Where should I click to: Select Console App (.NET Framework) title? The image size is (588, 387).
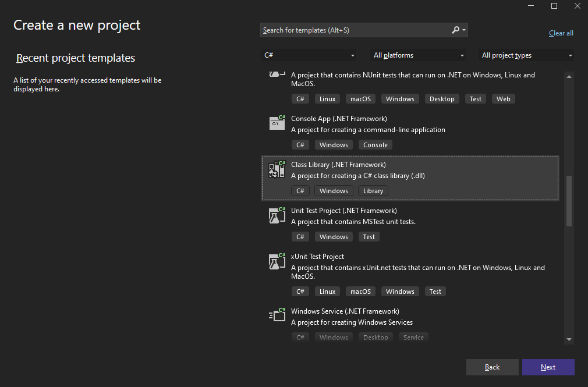[x=339, y=119]
